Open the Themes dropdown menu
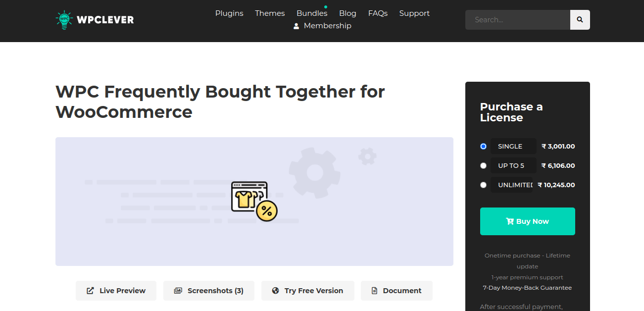The image size is (644, 311). [270, 13]
